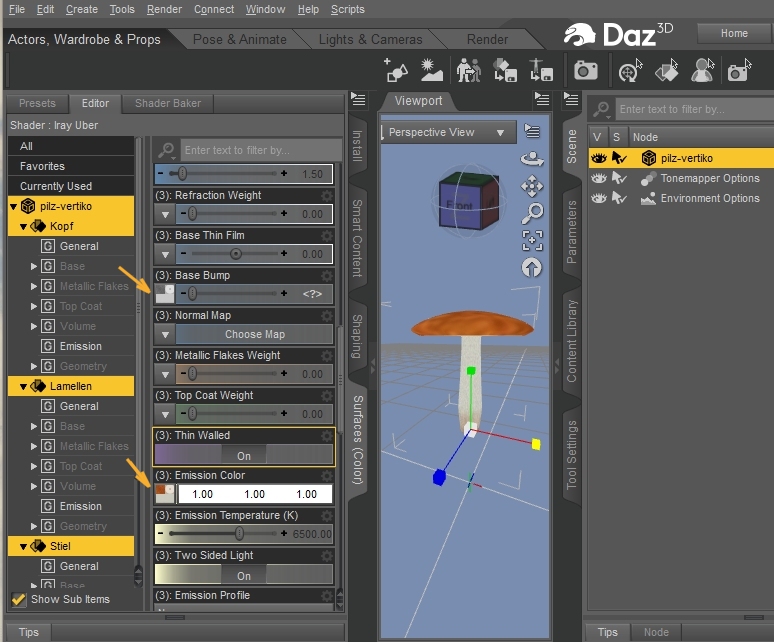Viewport: 774px width, 642px height.
Task: Click the environment light landscape toolbar icon
Action: (431, 70)
